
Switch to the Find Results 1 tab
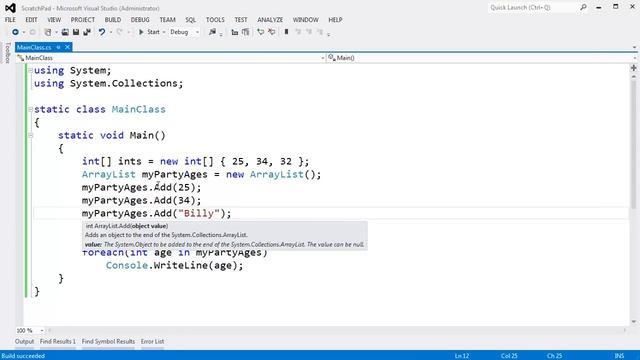coord(58,341)
